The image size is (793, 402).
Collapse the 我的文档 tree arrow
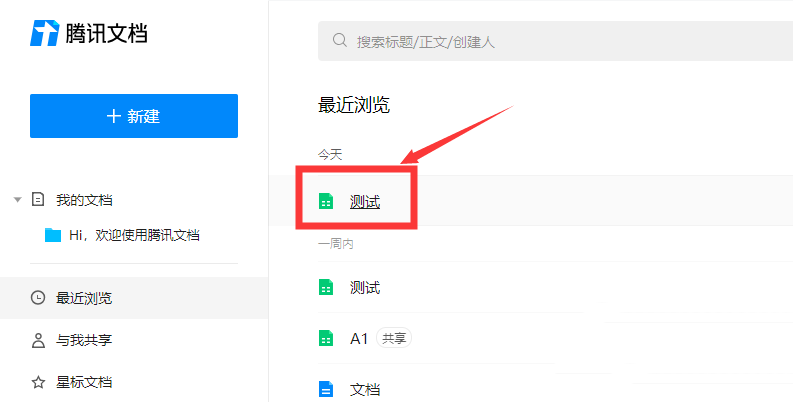pyautogui.click(x=17, y=200)
